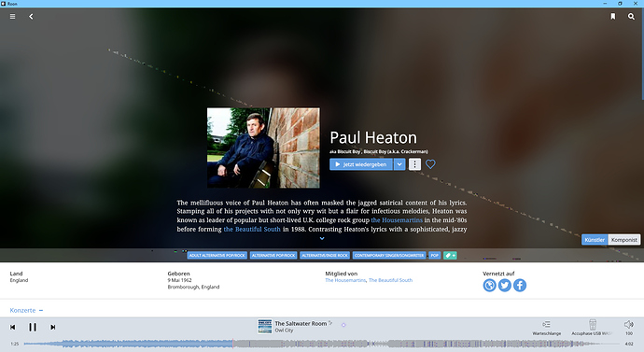The height and width of the screenshot is (352, 644).
Task: Open Paul Heaton's website globe icon
Action: tap(490, 285)
